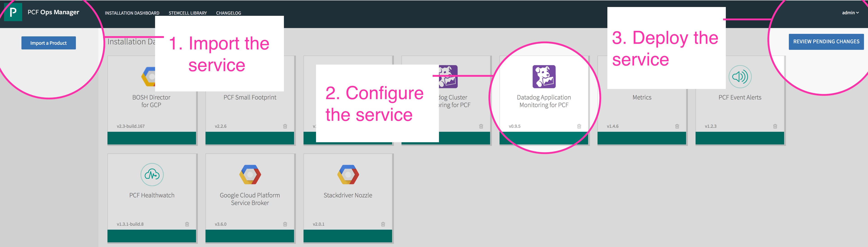Viewport: 868px width, 247px height.
Task: Click the green progress bar under BOSH Director
Action: [152, 138]
